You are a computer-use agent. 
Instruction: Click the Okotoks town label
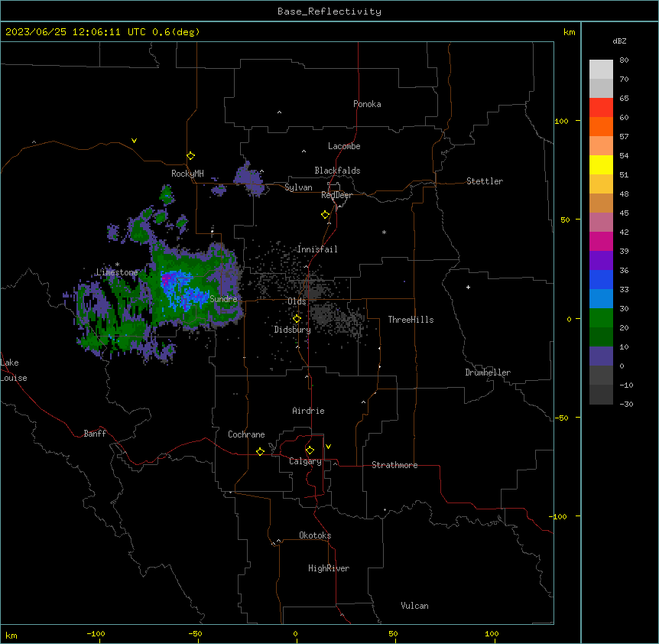click(315, 535)
